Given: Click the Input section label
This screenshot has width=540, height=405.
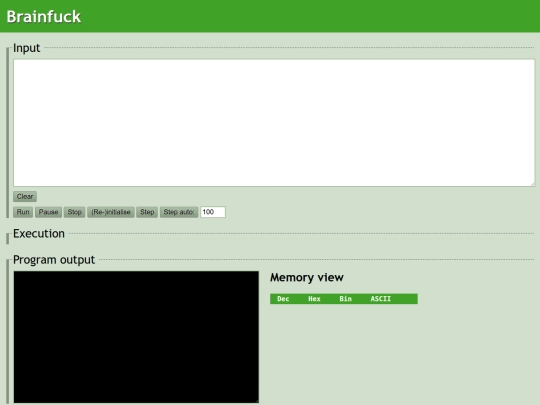Looking at the screenshot, I should 27,48.
